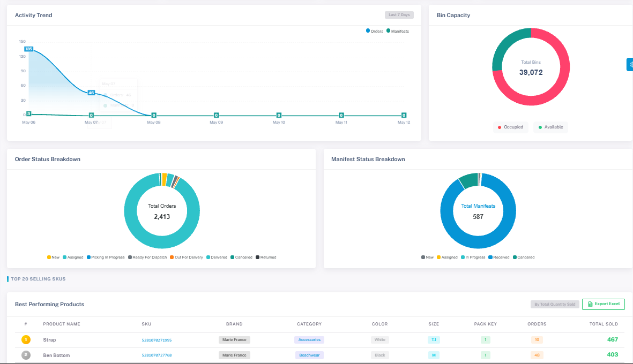This screenshot has width=633, height=364.
Task: Click the Excel file icon in Export button
Action: [590, 304]
